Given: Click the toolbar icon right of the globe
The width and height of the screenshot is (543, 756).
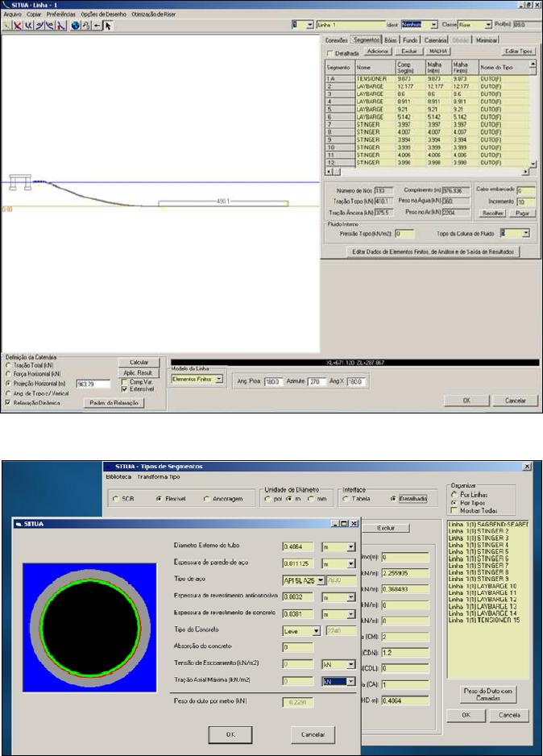Looking at the screenshot, I should click(86, 25).
